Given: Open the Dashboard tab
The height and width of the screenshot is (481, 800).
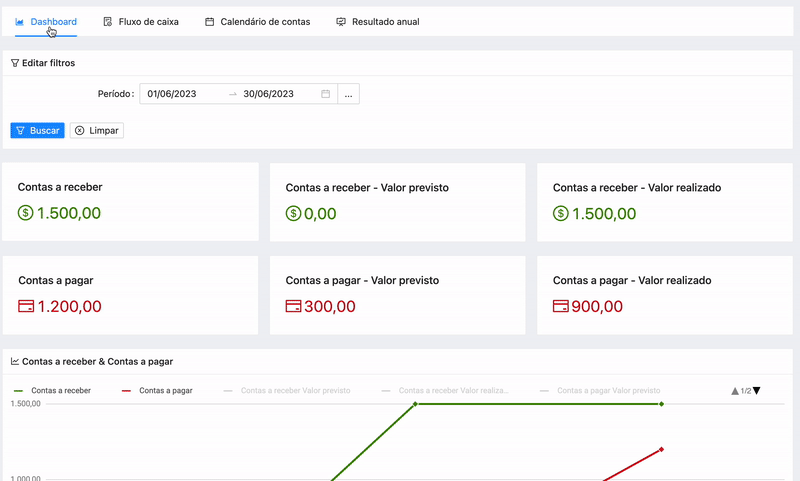Looking at the screenshot, I should click(46, 22).
